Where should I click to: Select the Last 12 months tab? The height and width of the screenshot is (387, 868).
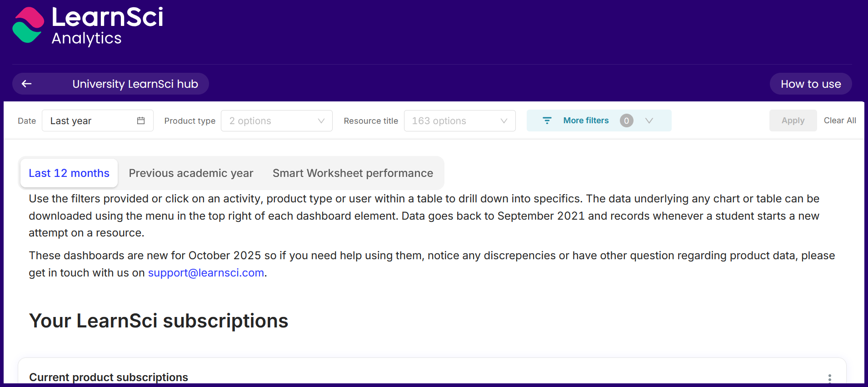tap(69, 173)
